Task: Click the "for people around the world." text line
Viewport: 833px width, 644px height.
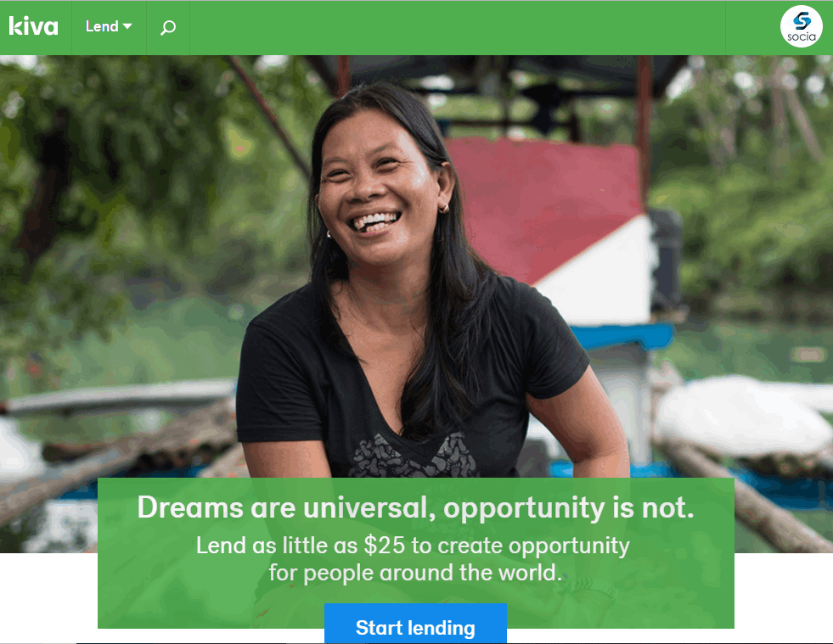Action: point(415,573)
